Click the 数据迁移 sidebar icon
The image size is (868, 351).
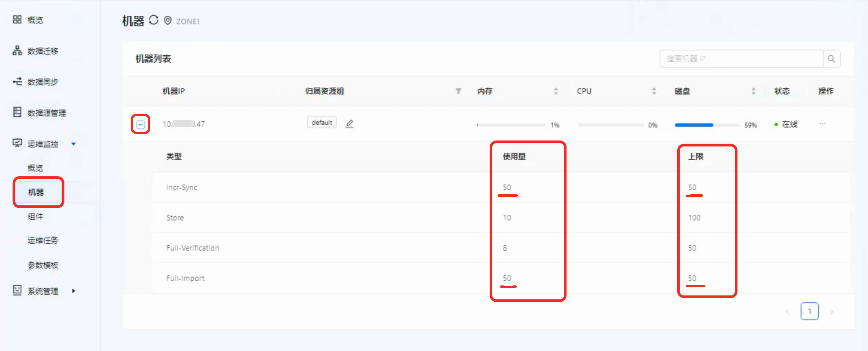click(x=17, y=50)
